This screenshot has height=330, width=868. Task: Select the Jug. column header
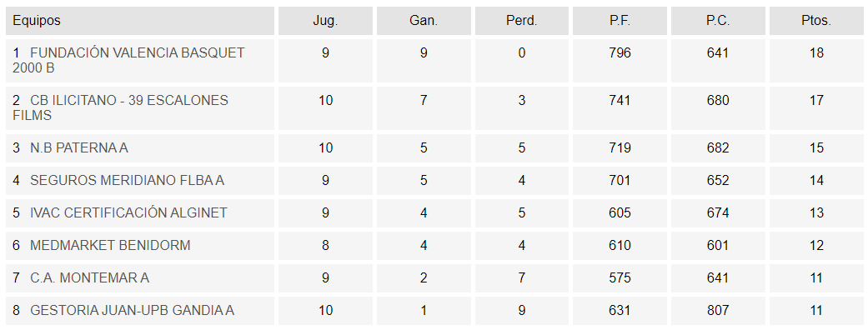coord(325,21)
